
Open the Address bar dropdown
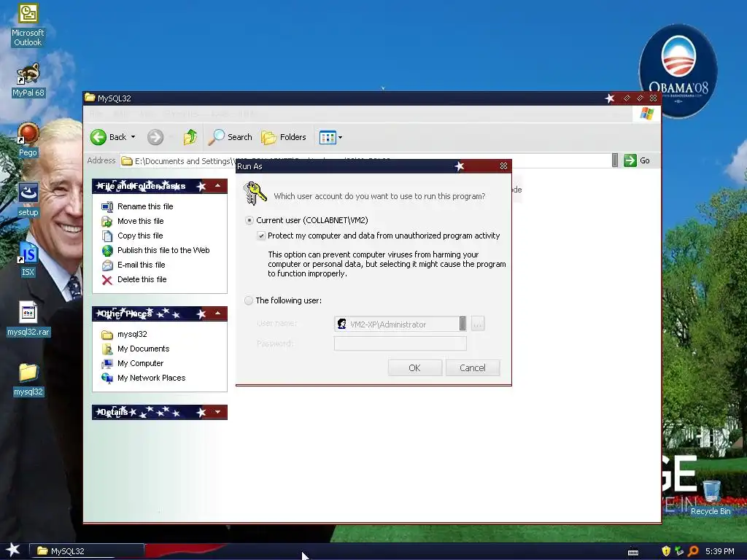(x=614, y=160)
